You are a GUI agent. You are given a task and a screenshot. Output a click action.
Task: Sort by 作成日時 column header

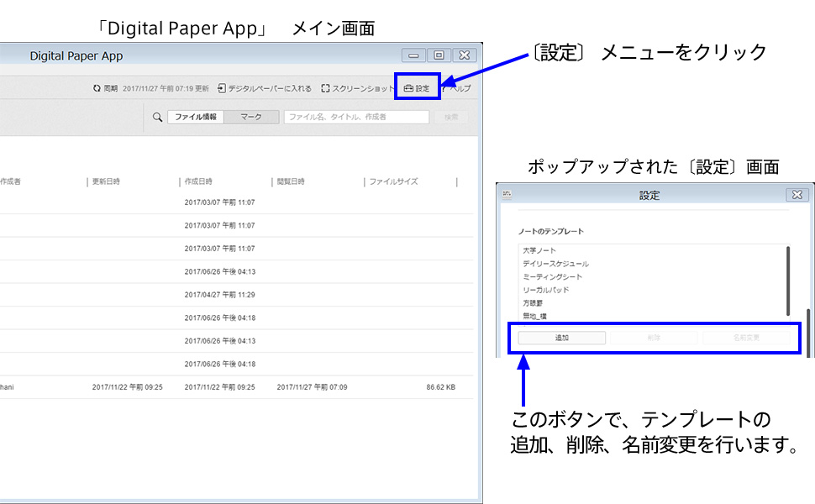198,181
